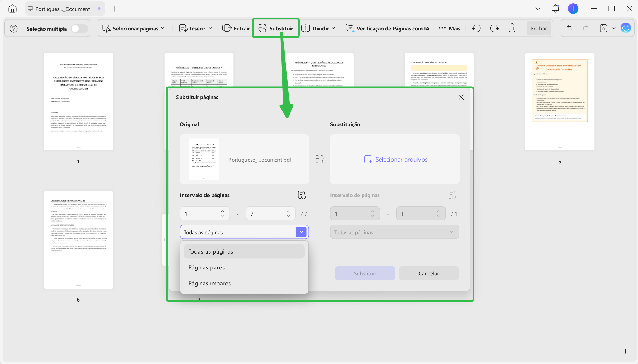Collapse the Original Todas as páginas dropdown

click(301, 232)
